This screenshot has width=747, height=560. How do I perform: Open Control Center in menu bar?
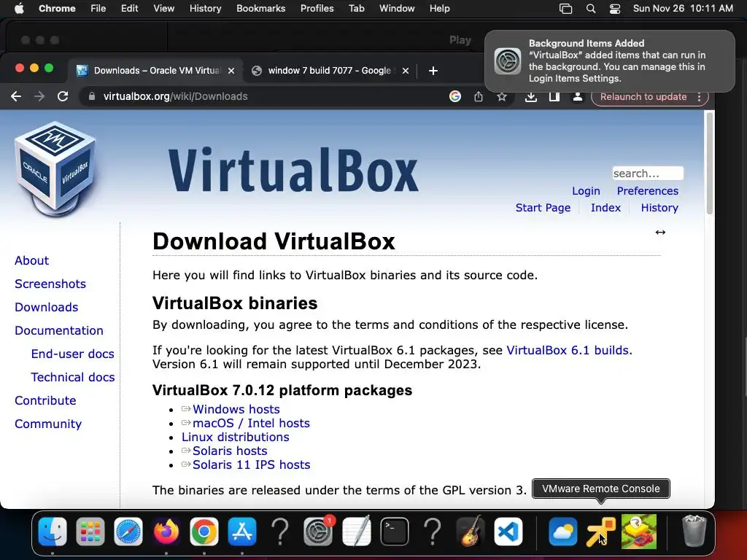615,9
